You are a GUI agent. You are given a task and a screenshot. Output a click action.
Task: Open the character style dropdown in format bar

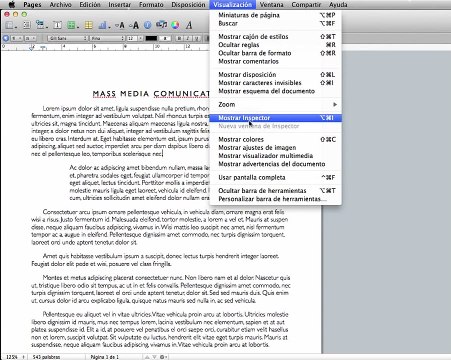(30, 38)
